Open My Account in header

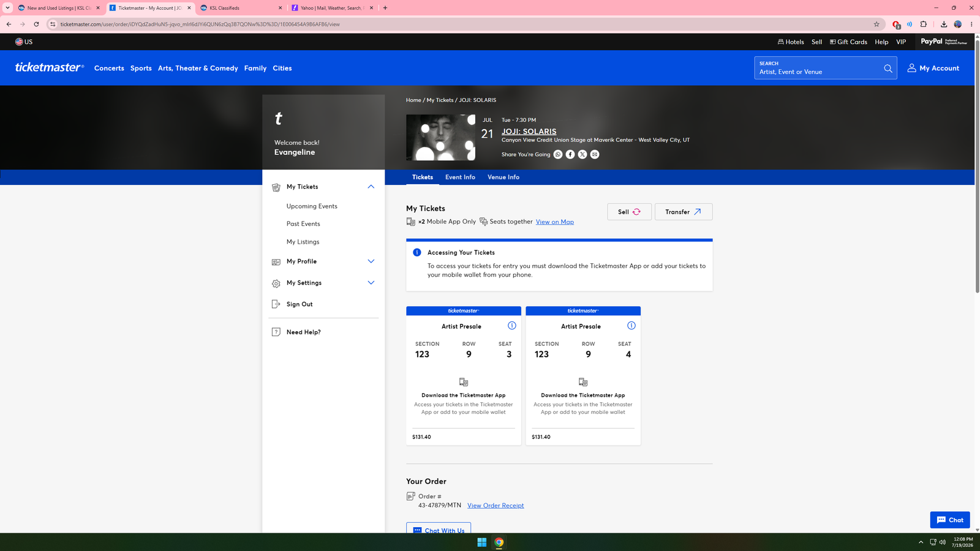[x=933, y=68]
